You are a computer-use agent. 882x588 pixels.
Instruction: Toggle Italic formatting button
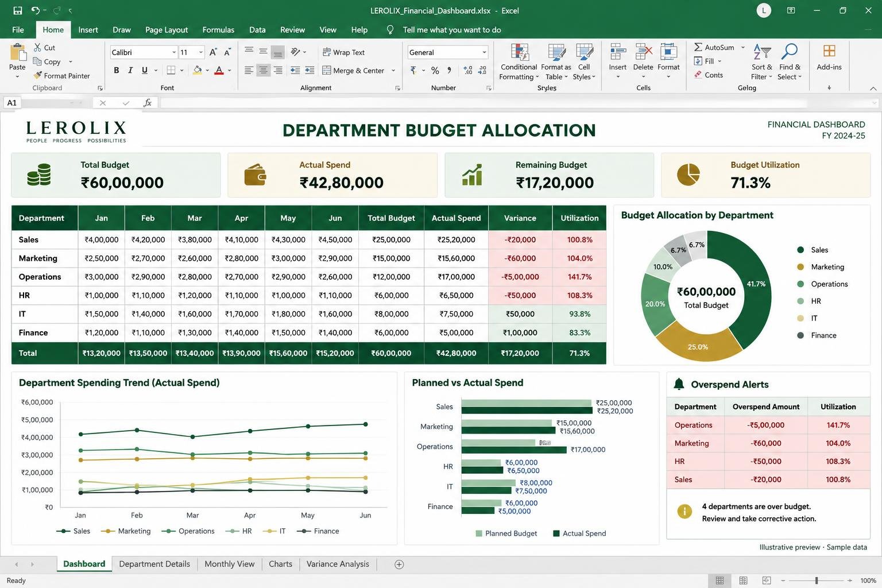pos(130,70)
